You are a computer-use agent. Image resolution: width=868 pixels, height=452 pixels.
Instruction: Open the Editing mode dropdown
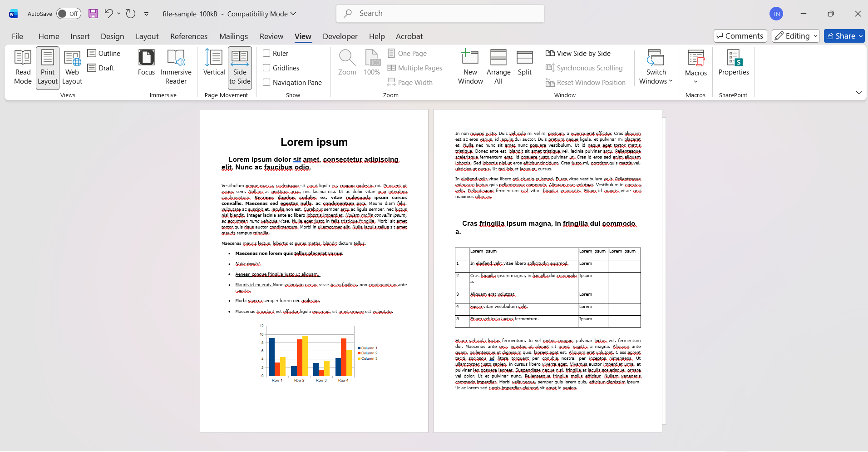click(x=795, y=36)
